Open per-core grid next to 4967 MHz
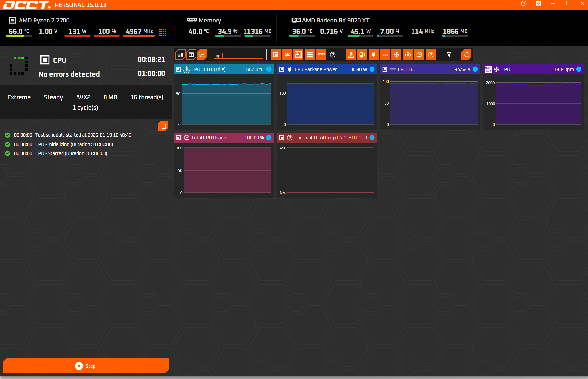This screenshot has width=588, height=379. [163, 32]
